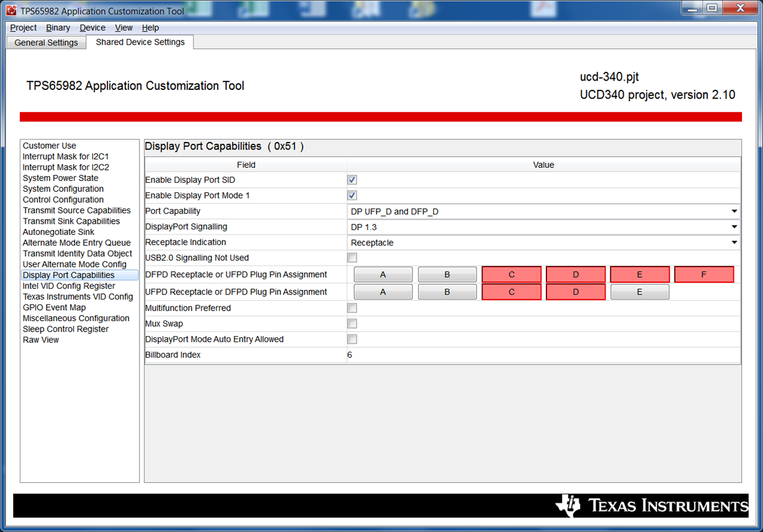Select Sleep Control Register entry
763x532 pixels.
coord(66,329)
